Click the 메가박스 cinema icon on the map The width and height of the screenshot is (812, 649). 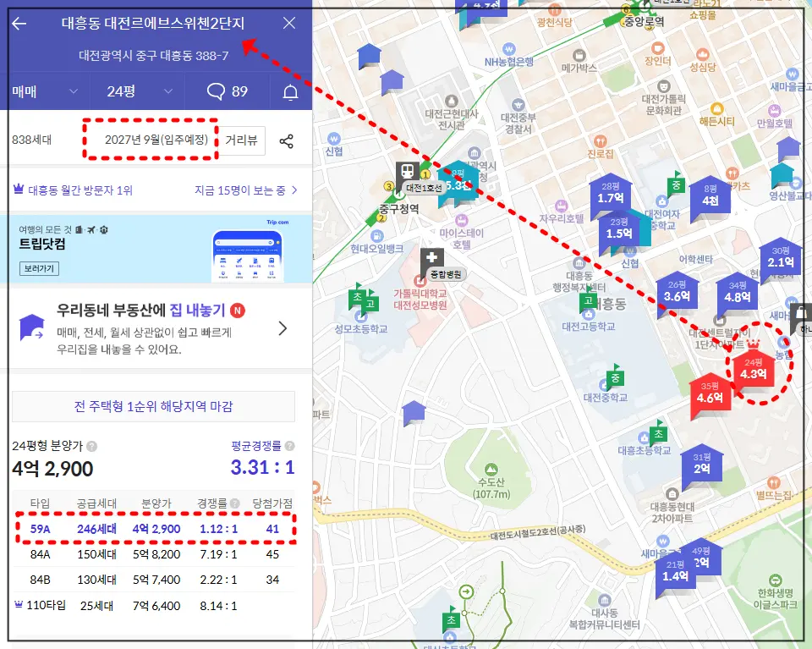[579, 55]
